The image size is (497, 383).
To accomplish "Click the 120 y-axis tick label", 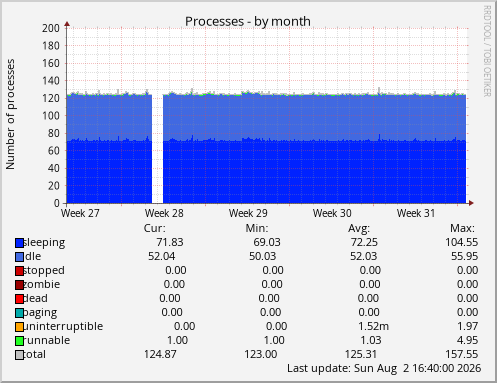I will pyautogui.click(x=51, y=98).
